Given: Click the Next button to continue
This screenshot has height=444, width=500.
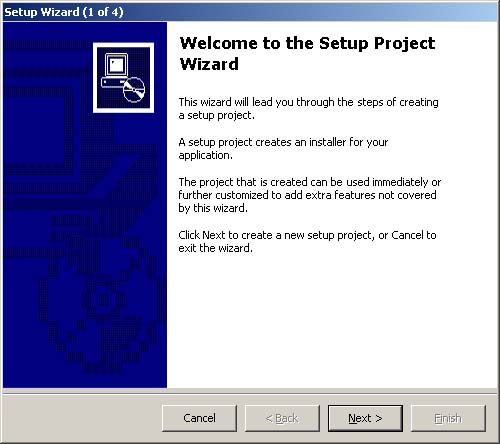Looking at the screenshot, I should [x=365, y=418].
